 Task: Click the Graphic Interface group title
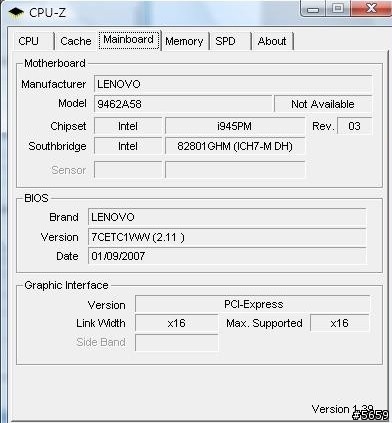click(x=66, y=285)
